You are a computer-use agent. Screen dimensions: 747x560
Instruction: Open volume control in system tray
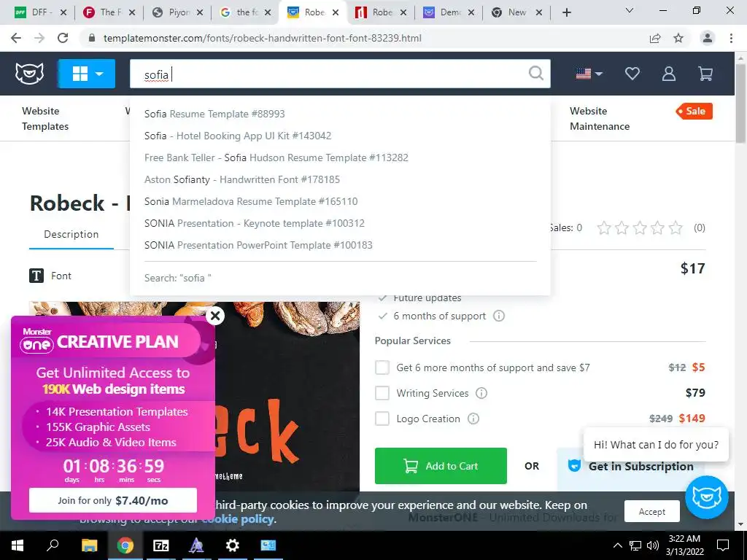coord(653,545)
